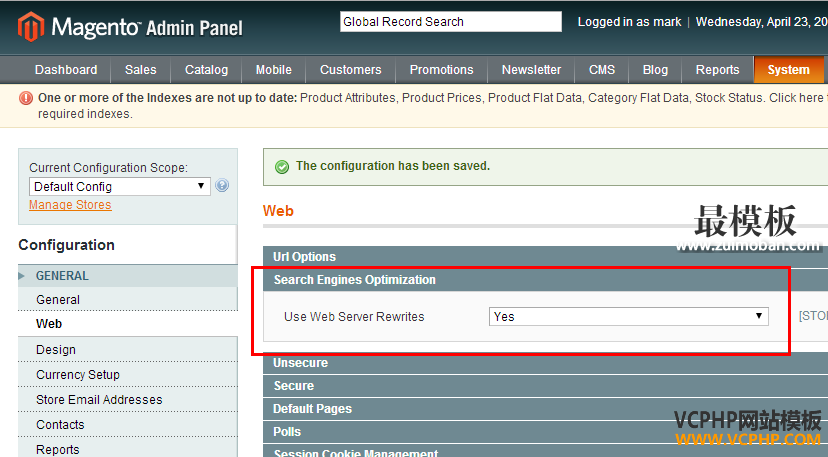
Task: Click the Manage Stores link
Action: click(70, 205)
